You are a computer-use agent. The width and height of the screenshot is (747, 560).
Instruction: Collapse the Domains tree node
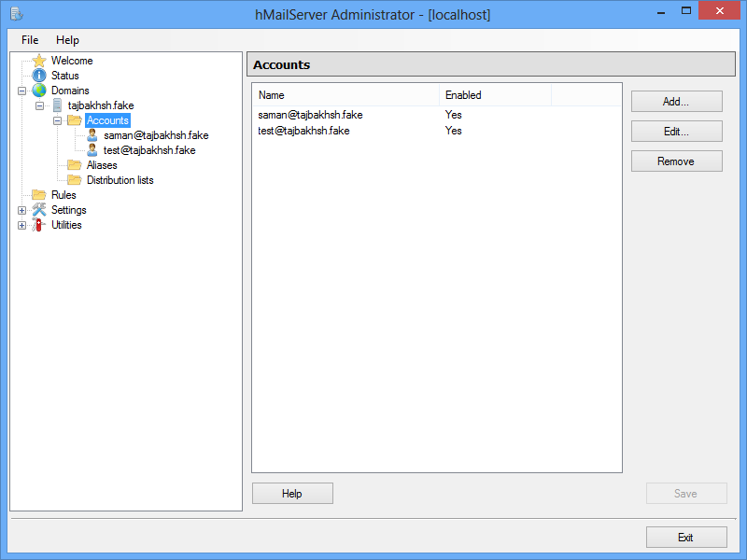tap(21, 91)
